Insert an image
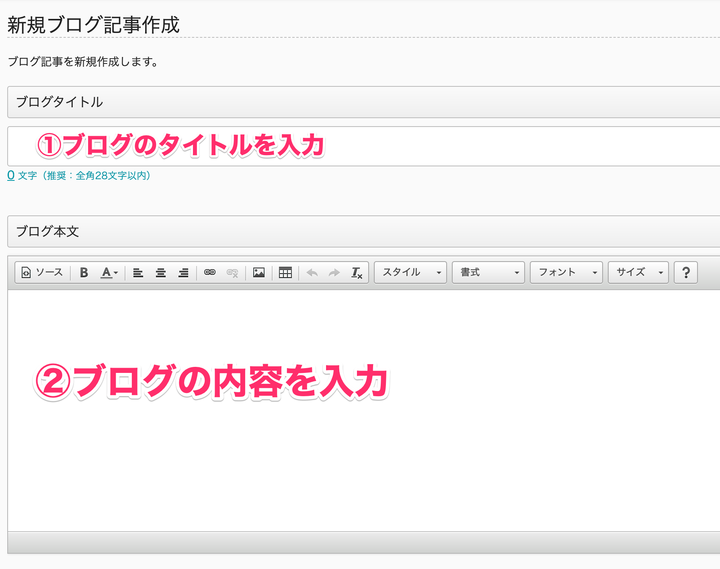The height and width of the screenshot is (569, 720). [x=259, y=272]
